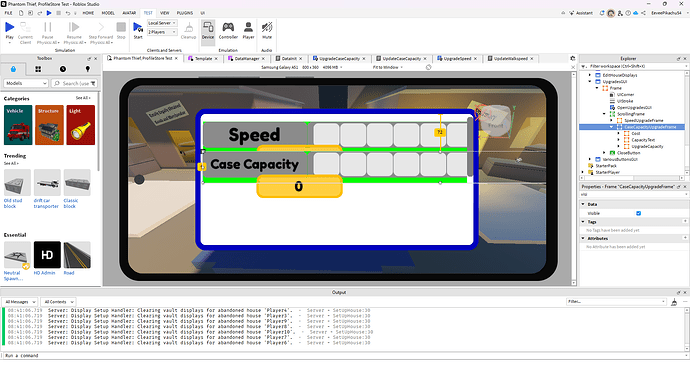Viewport: 690px width, 367px height.
Task: Open the Fit to Window zoom dropdown
Action: [388, 67]
